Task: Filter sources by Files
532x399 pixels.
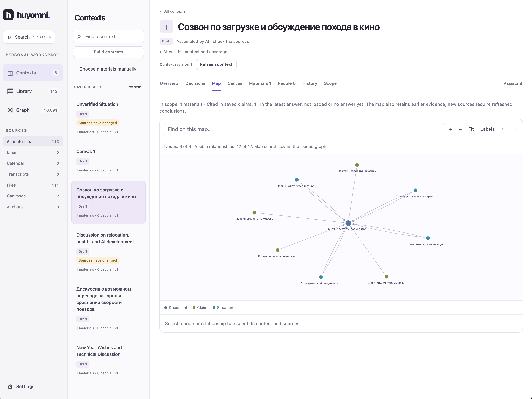Action: point(33,185)
